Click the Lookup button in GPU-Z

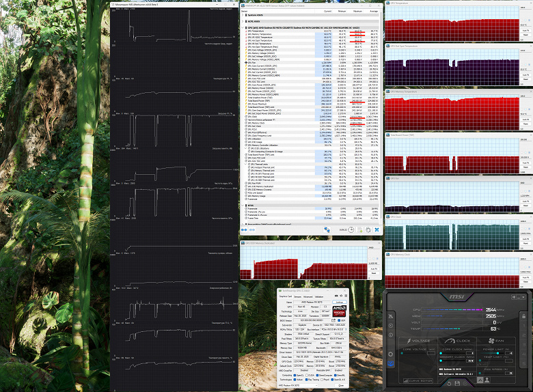[340, 302]
